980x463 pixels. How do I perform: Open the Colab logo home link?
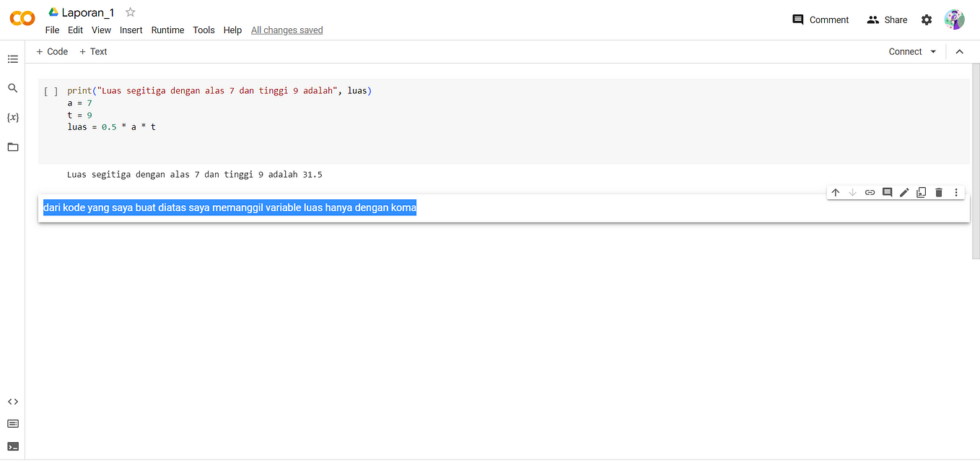22,19
